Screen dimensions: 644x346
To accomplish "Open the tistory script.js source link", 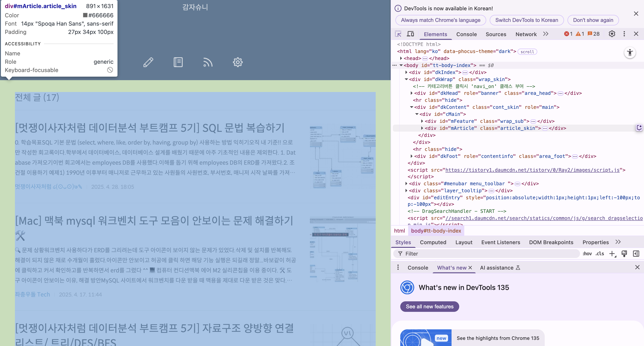I will pyautogui.click(x=532, y=170).
